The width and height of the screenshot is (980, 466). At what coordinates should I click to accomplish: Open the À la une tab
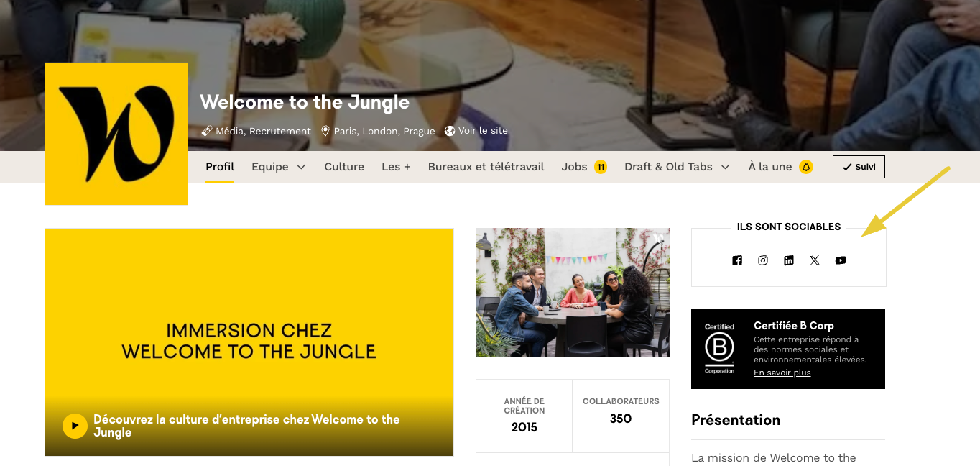780,167
